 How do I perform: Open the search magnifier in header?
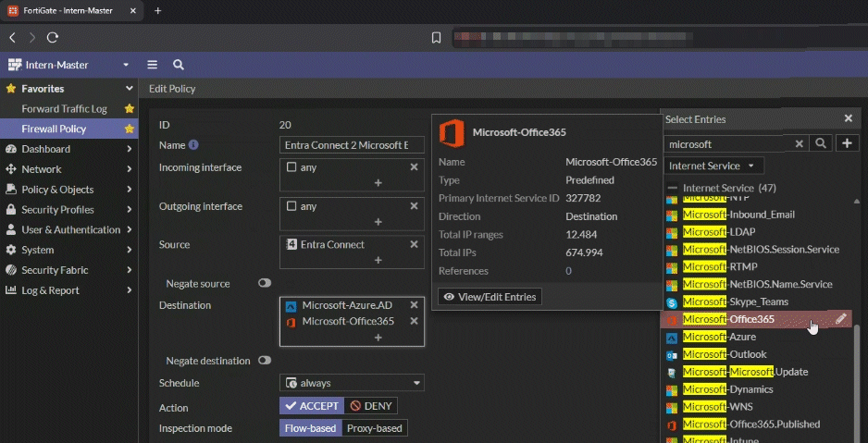(179, 65)
